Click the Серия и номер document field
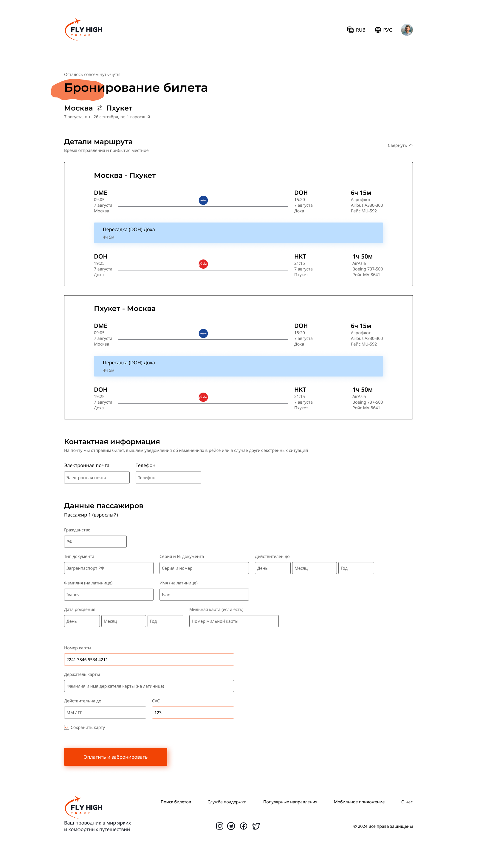 204,568
